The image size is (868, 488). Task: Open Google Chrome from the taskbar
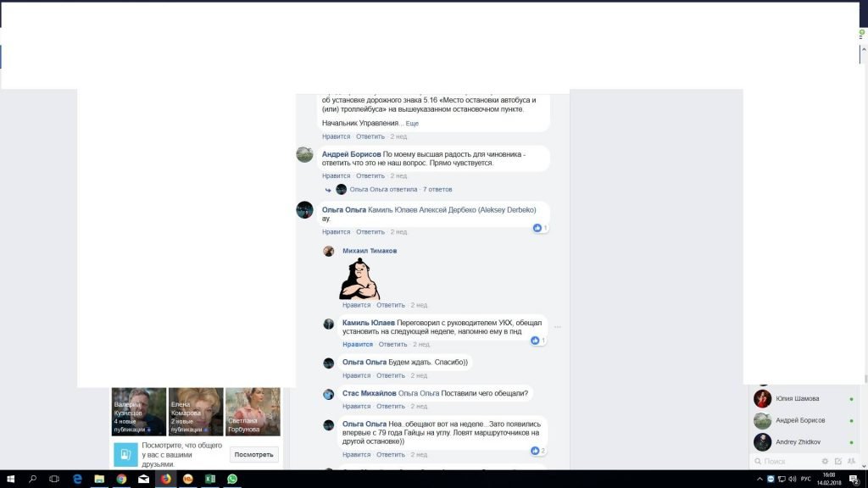click(121, 479)
